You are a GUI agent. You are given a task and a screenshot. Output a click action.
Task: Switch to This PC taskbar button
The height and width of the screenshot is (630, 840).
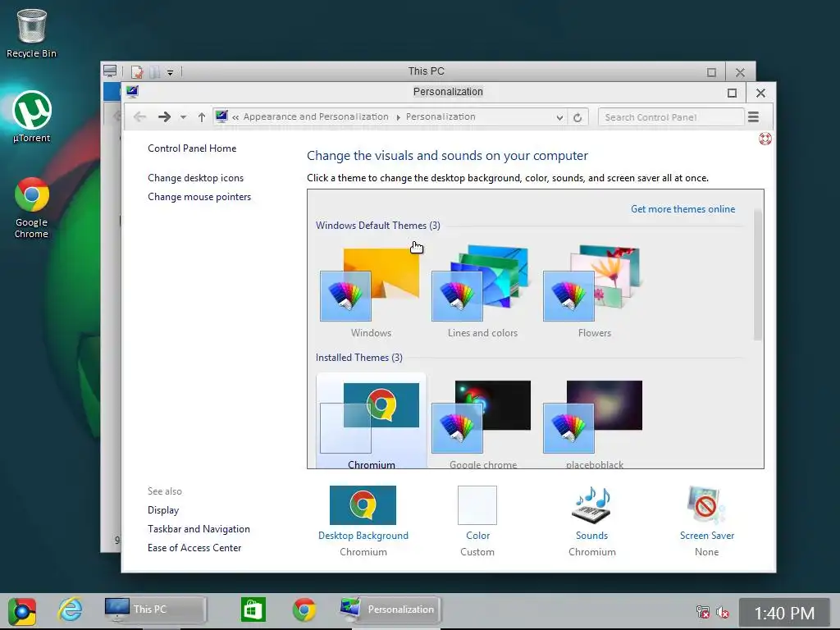click(155, 609)
